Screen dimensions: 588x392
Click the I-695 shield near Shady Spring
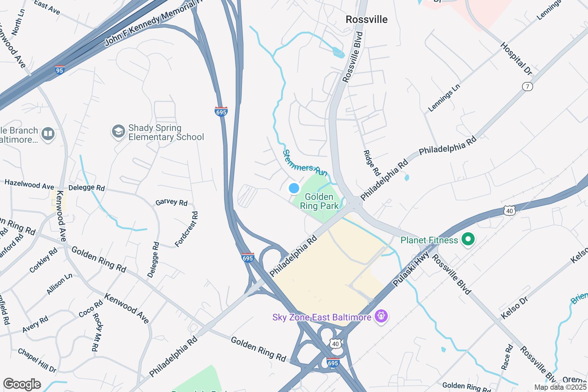(221, 111)
